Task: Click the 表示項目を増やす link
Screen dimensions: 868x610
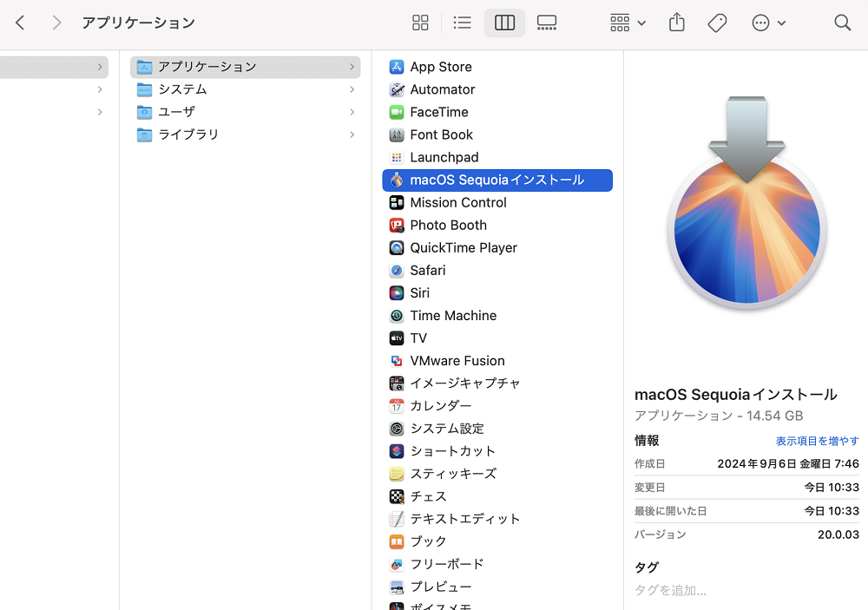Action: [x=817, y=441]
